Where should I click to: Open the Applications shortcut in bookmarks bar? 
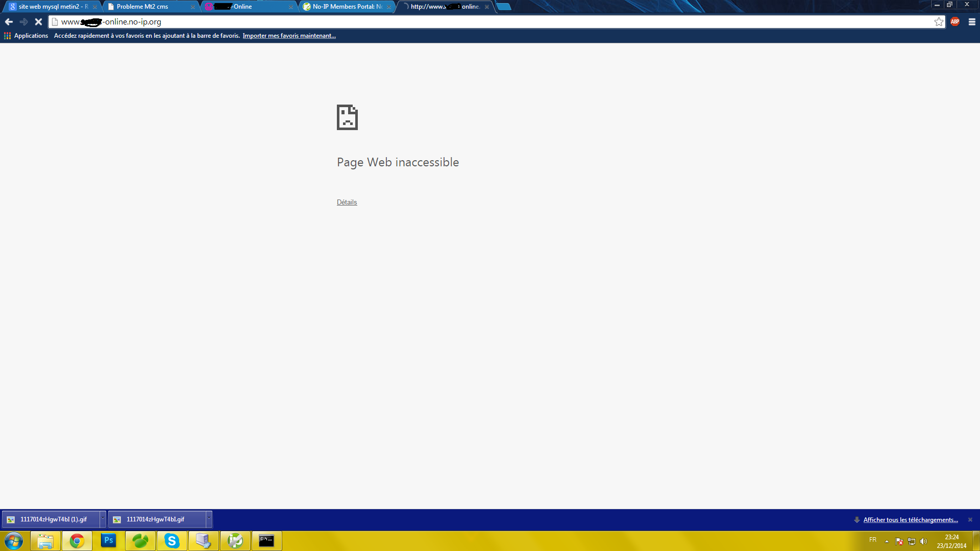tap(26, 36)
